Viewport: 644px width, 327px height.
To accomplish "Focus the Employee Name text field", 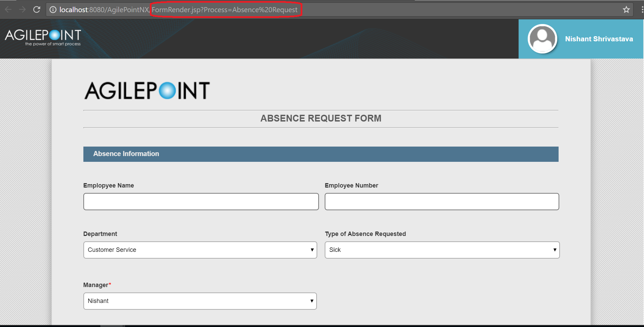I will click(x=201, y=202).
